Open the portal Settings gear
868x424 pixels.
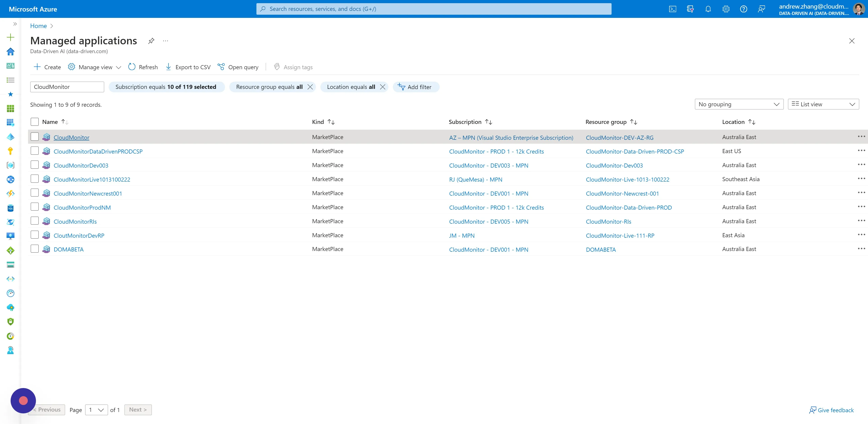pyautogui.click(x=726, y=9)
